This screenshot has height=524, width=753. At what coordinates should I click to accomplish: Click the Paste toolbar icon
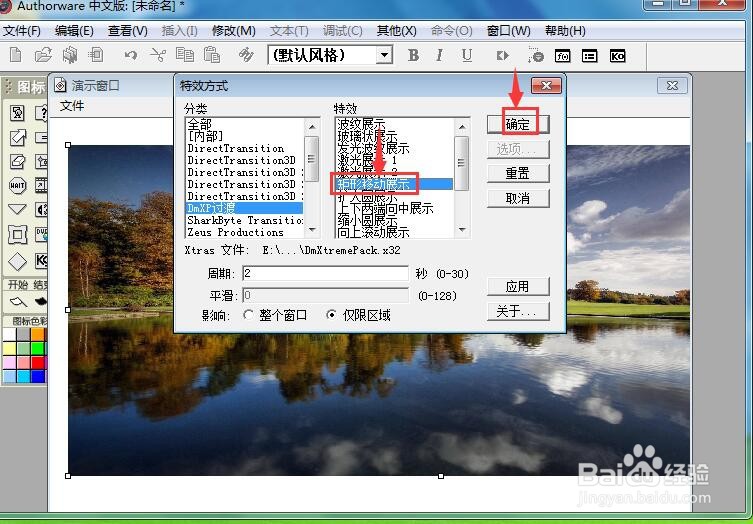tap(212, 55)
